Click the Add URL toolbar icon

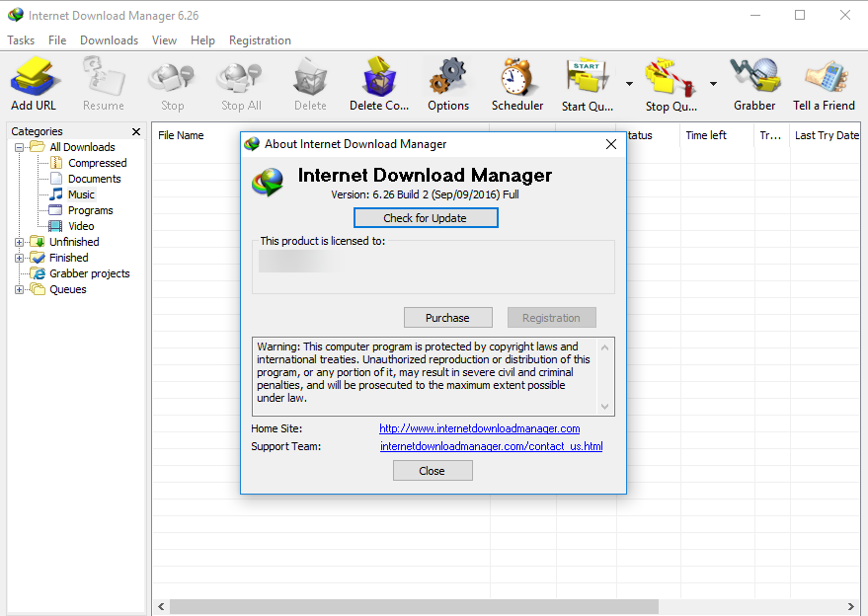point(34,83)
